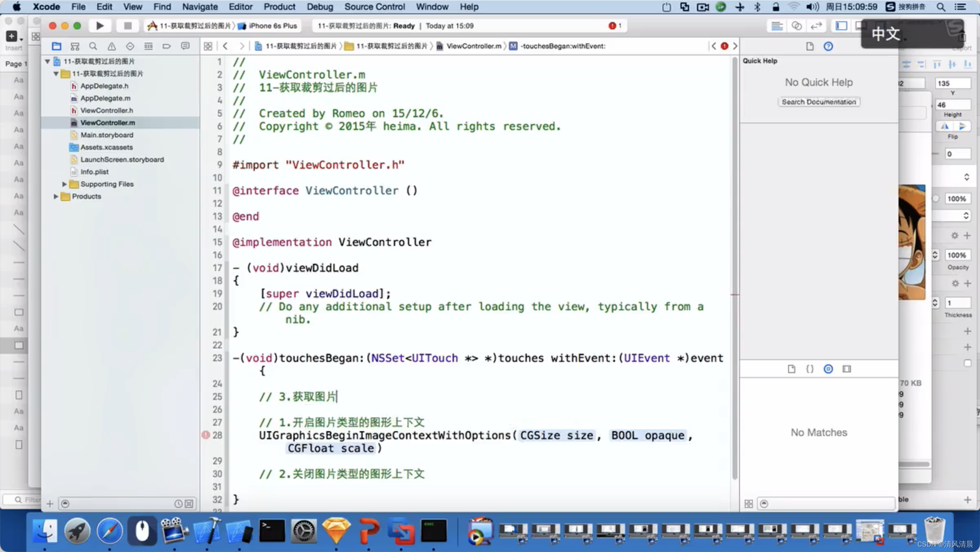
Task: Open the Breakpoint navigator
Action: click(167, 46)
